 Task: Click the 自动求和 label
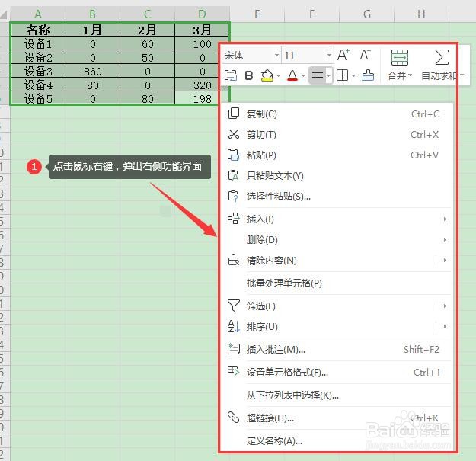coord(439,75)
